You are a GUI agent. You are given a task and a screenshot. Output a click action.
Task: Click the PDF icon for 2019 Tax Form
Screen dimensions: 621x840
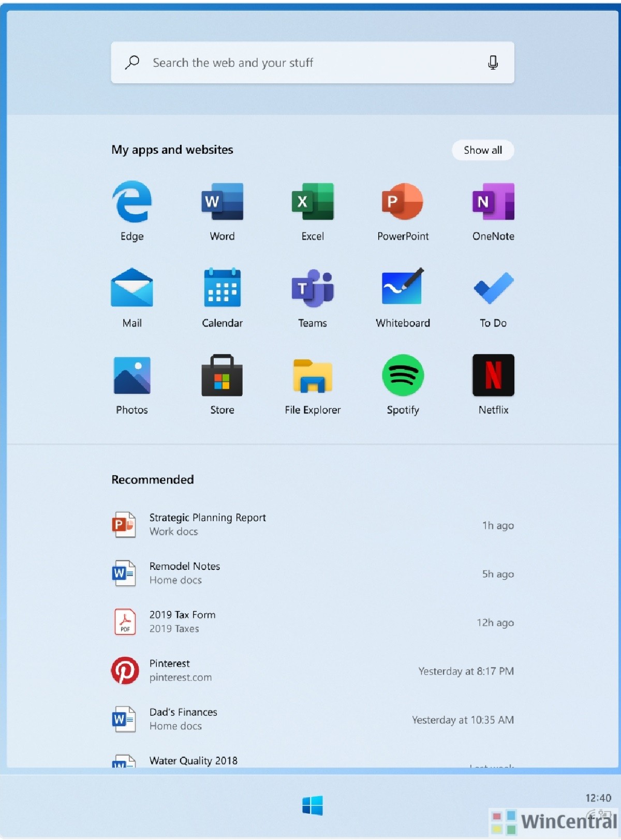[x=125, y=622]
